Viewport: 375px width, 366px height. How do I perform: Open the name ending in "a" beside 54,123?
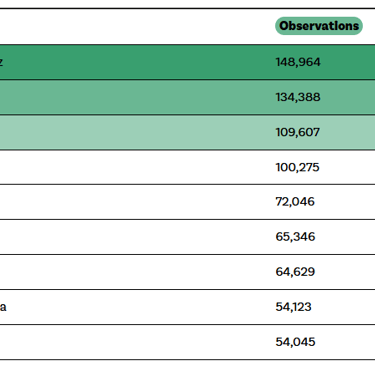coord(3,307)
